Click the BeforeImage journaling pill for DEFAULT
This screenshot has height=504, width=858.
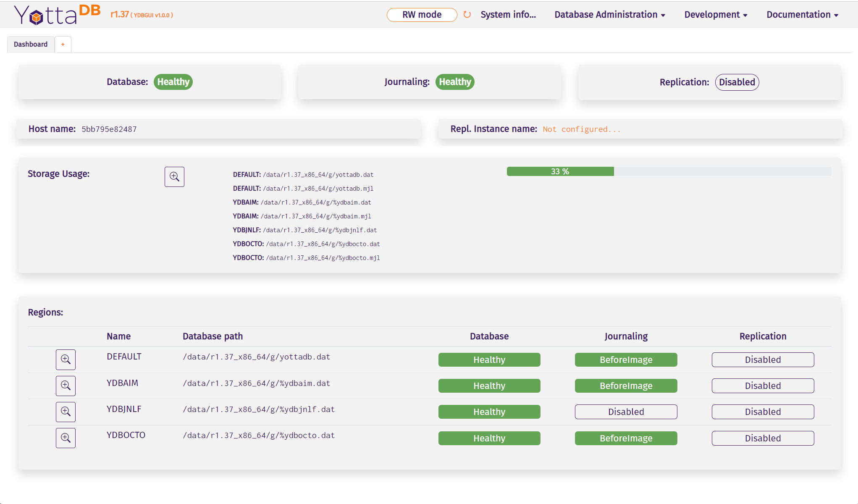(x=626, y=360)
